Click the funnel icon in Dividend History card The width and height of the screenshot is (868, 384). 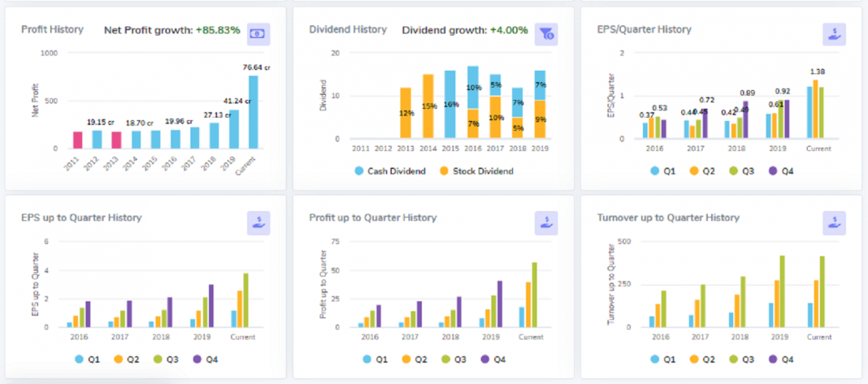pos(546,33)
